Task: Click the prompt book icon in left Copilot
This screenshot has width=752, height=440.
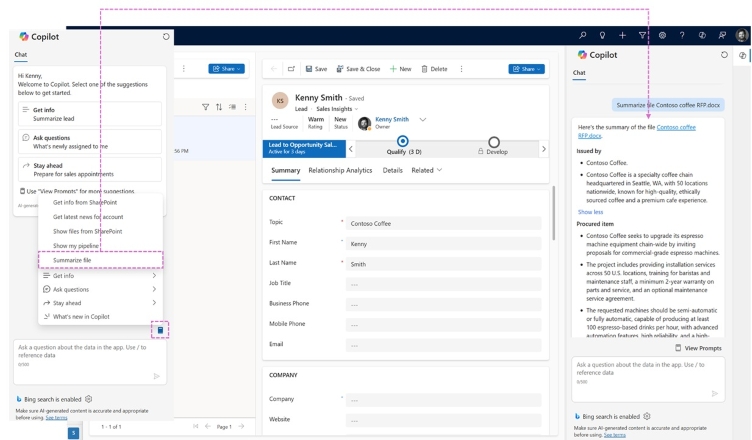Action: (160, 330)
